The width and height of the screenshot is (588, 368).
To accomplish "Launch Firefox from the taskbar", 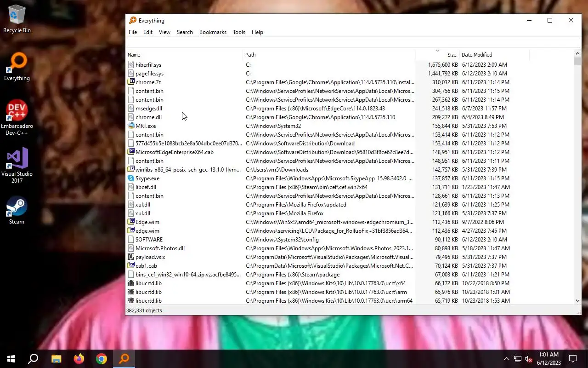I will [x=79, y=359].
